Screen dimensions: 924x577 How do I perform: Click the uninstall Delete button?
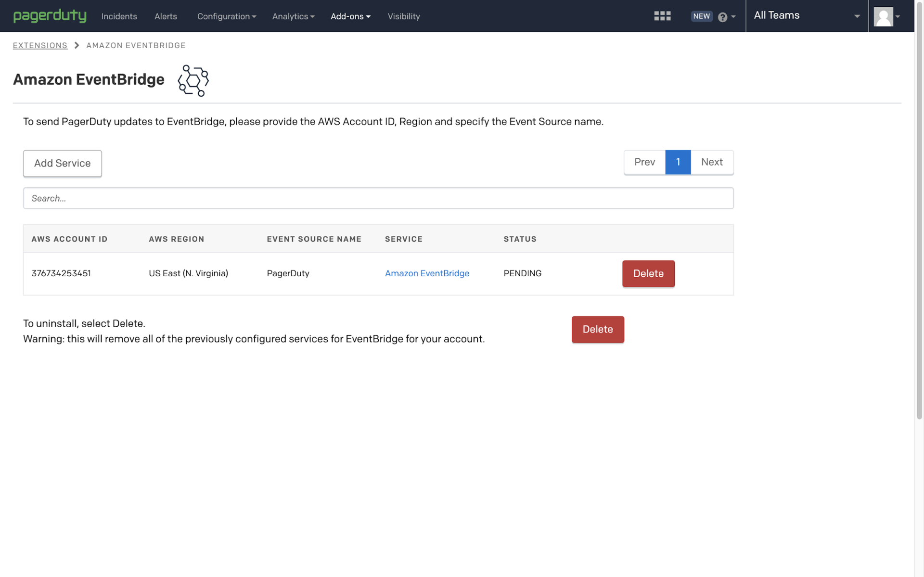[597, 329]
